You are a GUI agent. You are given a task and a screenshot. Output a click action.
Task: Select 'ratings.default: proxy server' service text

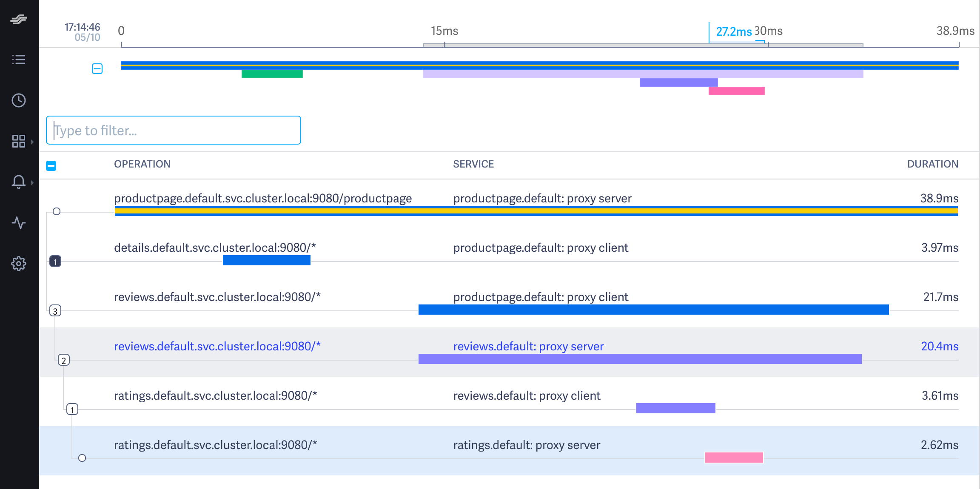click(x=527, y=445)
